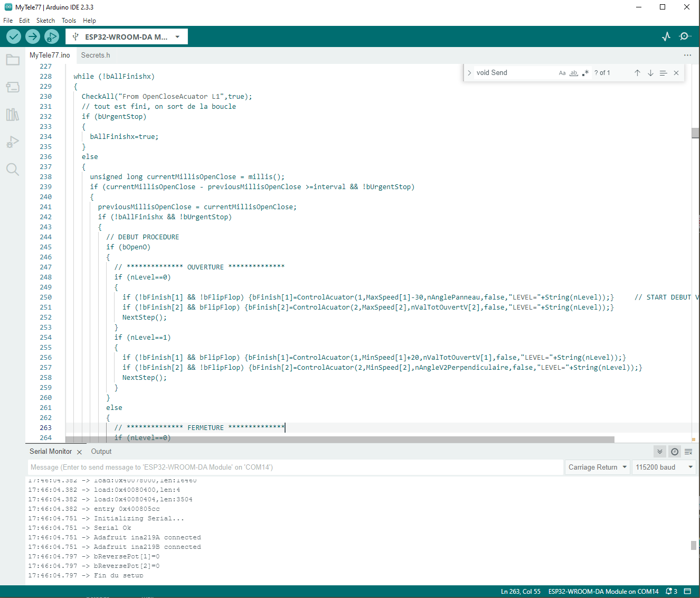
Task: Click the void Send find input field
Action: (x=515, y=73)
